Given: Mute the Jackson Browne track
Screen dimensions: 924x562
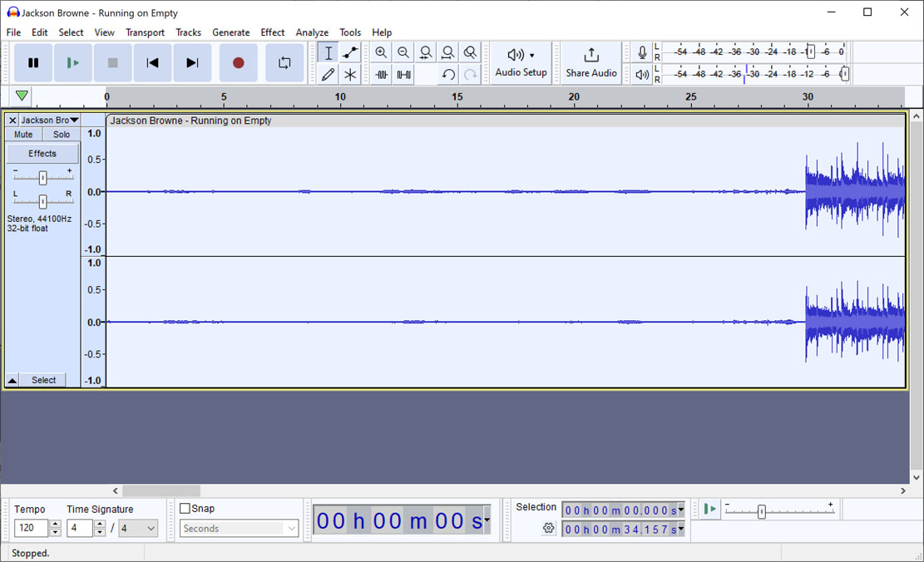Looking at the screenshot, I should click(23, 135).
